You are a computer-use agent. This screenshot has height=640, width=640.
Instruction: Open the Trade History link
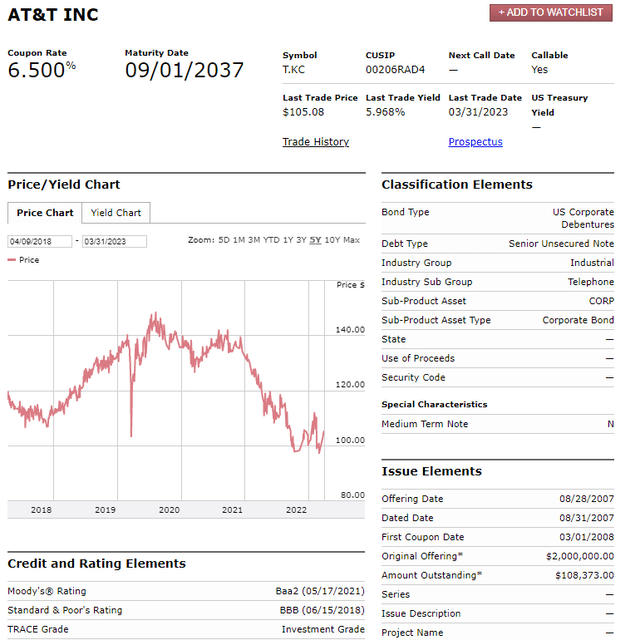click(x=316, y=142)
